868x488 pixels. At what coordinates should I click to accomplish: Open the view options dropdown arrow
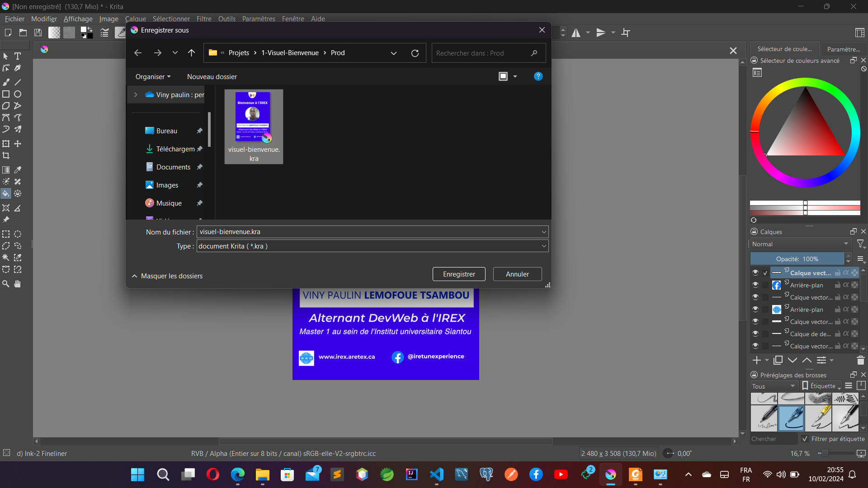515,76
